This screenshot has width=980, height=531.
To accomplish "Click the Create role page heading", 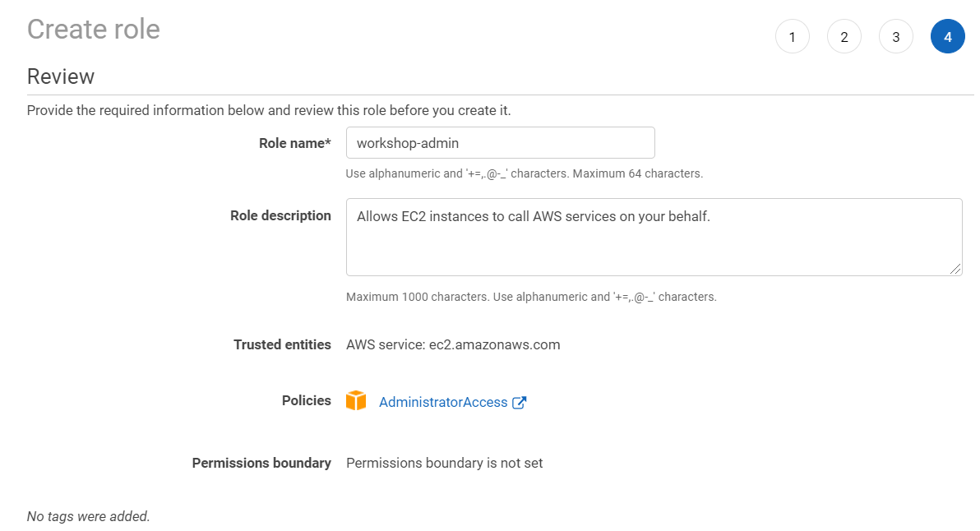I will pos(94,30).
